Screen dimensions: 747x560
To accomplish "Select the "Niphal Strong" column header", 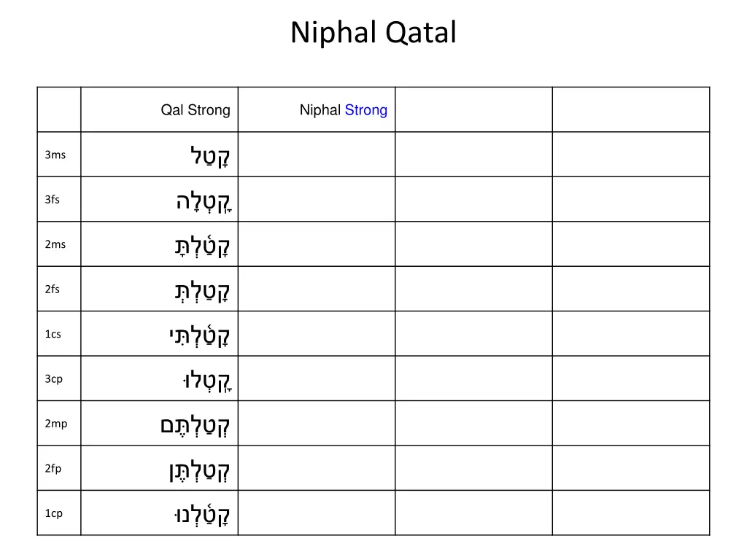I will point(343,110).
